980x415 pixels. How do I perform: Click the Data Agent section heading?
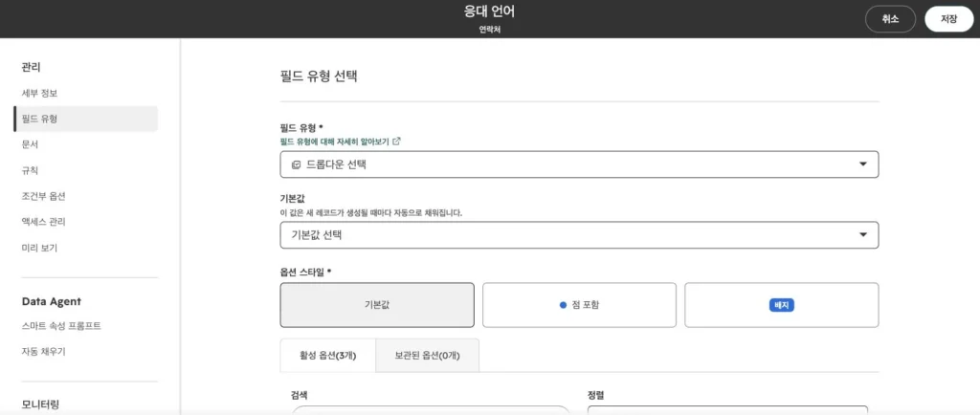point(52,301)
